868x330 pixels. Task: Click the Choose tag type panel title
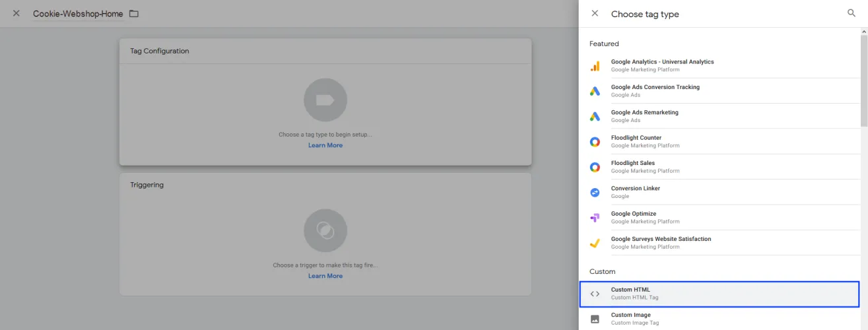645,14
